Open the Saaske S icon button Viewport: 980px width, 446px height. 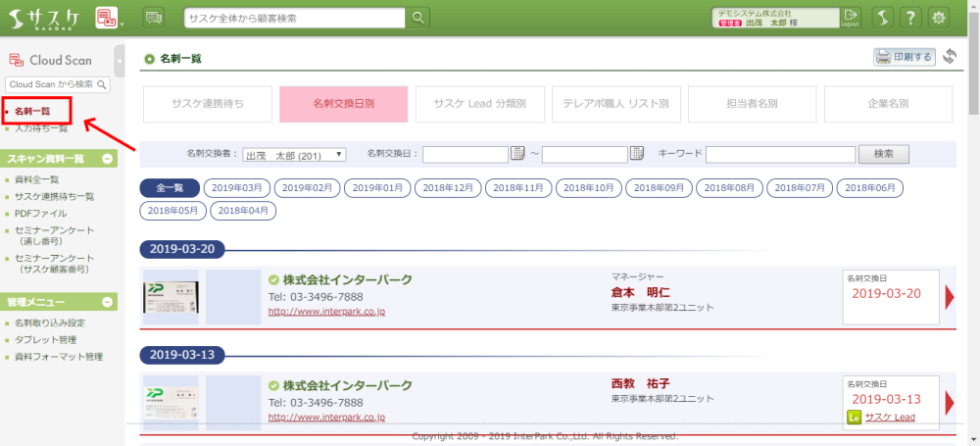pyautogui.click(x=883, y=19)
